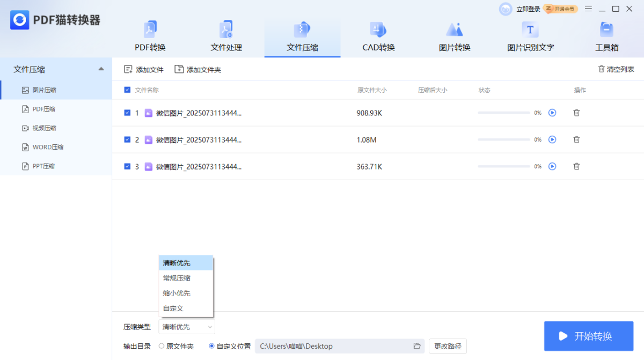The width and height of the screenshot is (644, 360).
Task: Click the 添加文件夹 add folder icon
Action: pyautogui.click(x=179, y=69)
